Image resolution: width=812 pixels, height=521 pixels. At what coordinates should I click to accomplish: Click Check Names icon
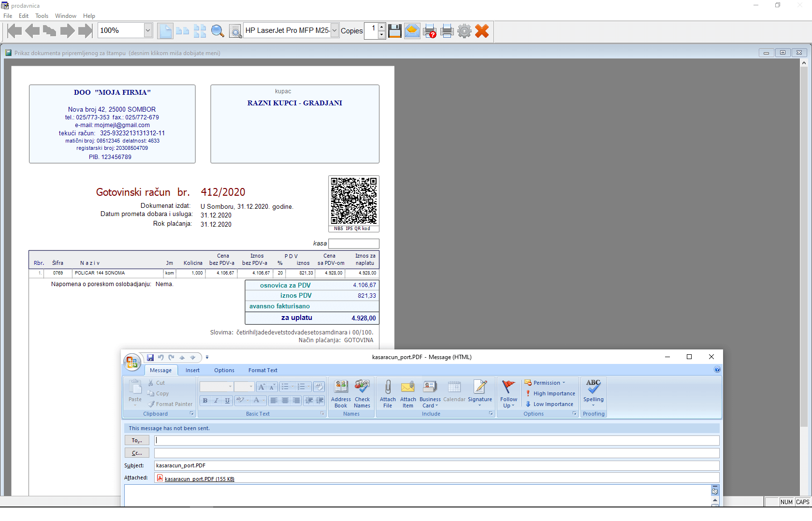(362, 394)
